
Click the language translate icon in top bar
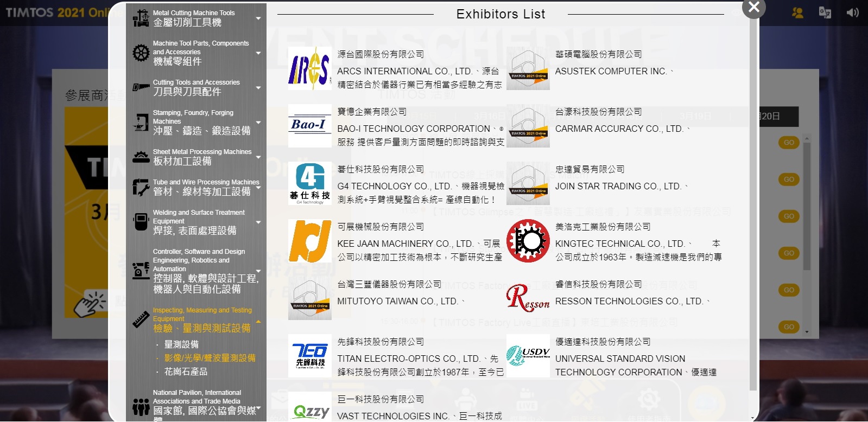[825, 12]
